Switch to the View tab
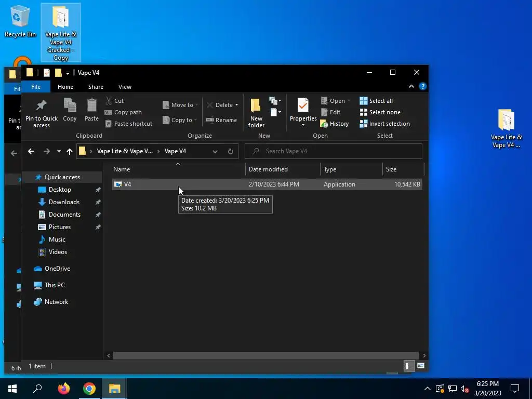This screenshot has height=399, width=532. tap(125, 87)
